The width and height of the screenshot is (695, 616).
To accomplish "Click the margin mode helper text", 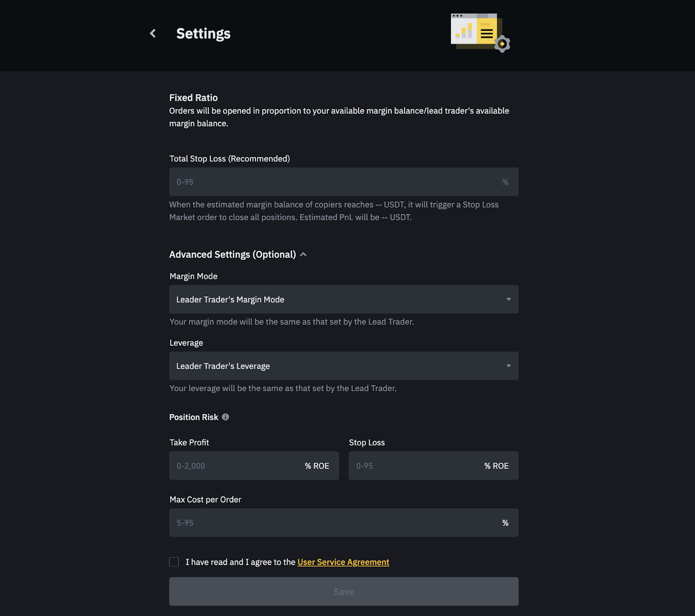I will pyautogui.click(x=291, y=322).
